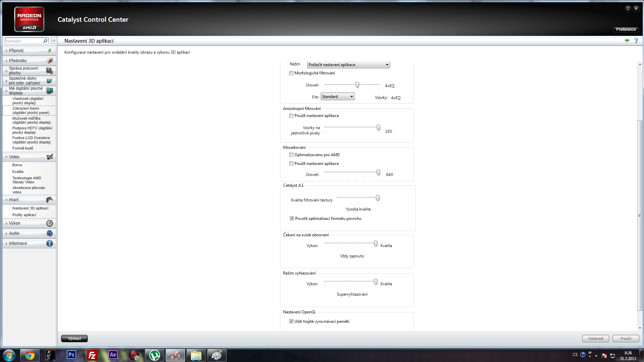
Task: Open Paint from taskbar
Action: 217,355
